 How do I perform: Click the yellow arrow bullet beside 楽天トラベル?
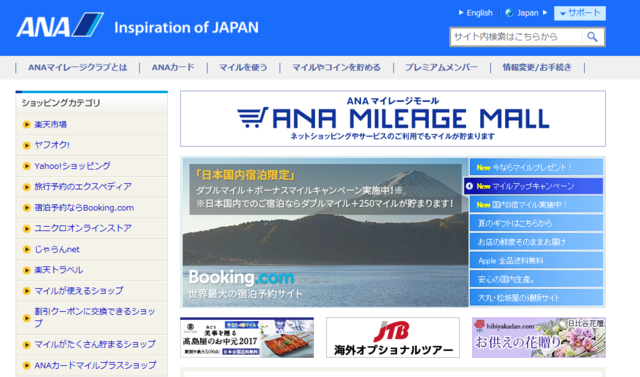point(27,270)
